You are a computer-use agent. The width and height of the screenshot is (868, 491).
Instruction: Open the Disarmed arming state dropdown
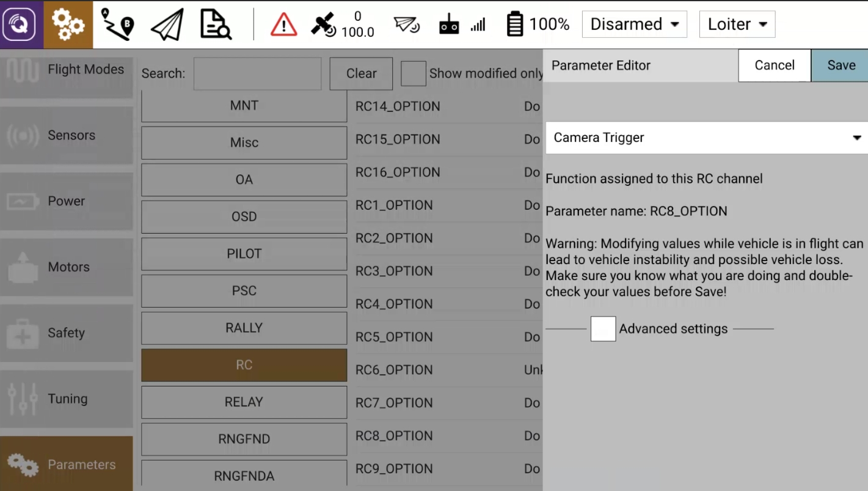pos(634,24)
